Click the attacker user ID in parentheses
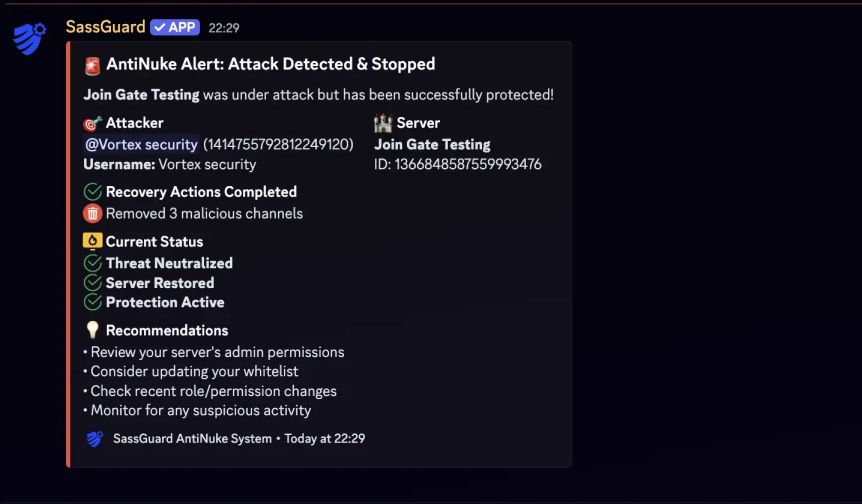The width and height of the screenshot is (862, 504). click(278, 144)
